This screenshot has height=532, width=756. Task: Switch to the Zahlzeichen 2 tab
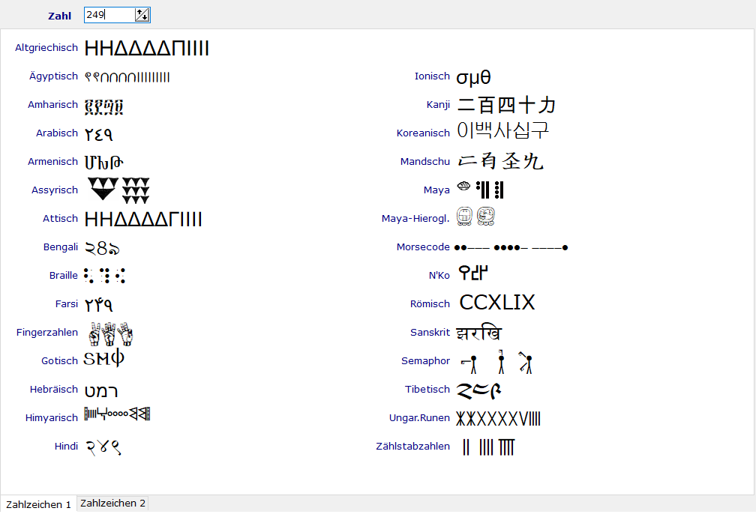pos(113,504)
